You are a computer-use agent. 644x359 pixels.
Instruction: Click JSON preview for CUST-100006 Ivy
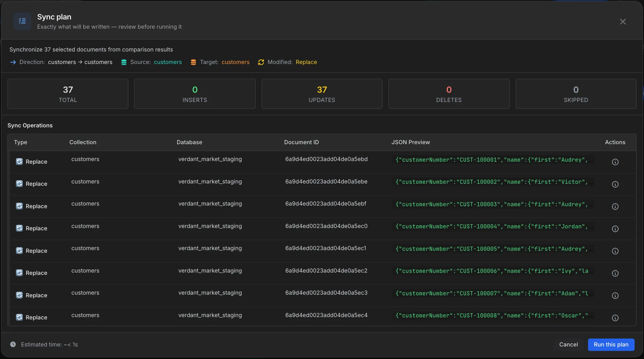coord(494,271)
